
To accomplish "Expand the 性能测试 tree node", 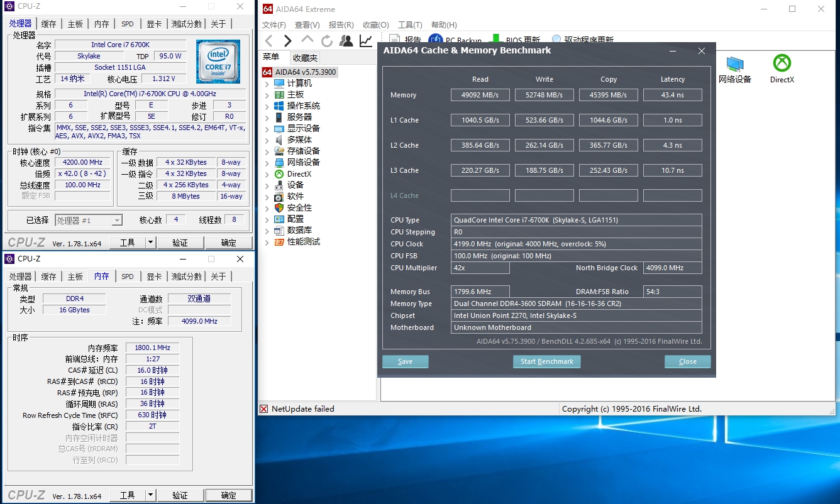I will [x=267, y=242].
